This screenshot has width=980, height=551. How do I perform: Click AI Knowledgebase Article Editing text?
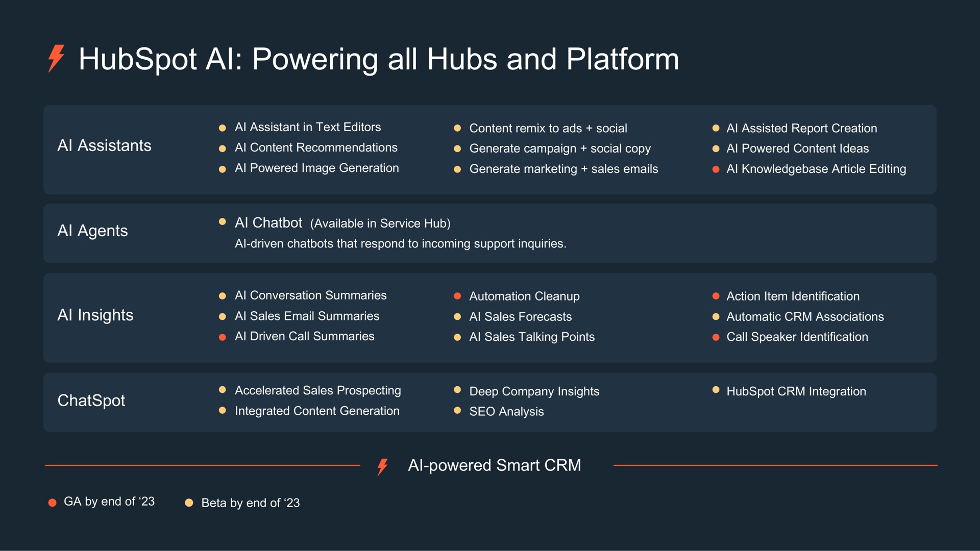click(x=816, y=169)
